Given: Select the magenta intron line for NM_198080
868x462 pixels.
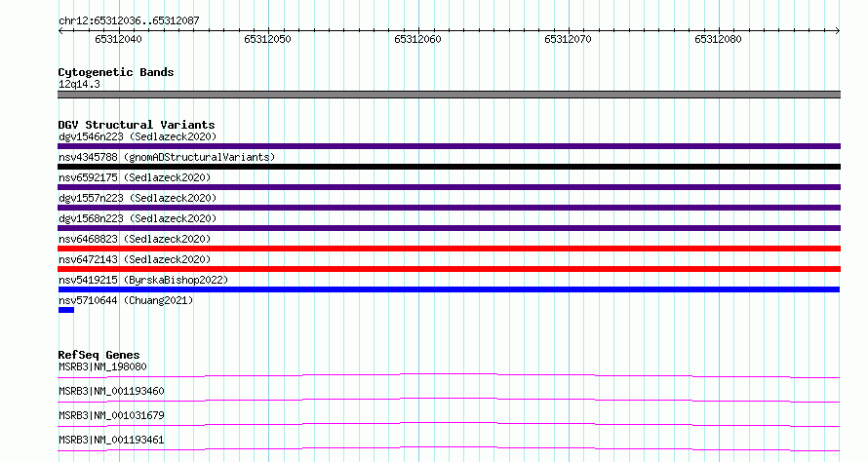Looking at the screenshot, I should tap(449, 376).
